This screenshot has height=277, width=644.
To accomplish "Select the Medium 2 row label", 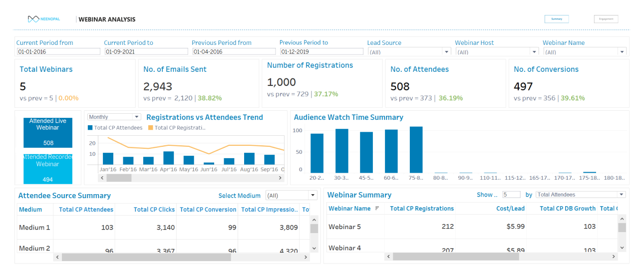I will (x=34, y=248).
